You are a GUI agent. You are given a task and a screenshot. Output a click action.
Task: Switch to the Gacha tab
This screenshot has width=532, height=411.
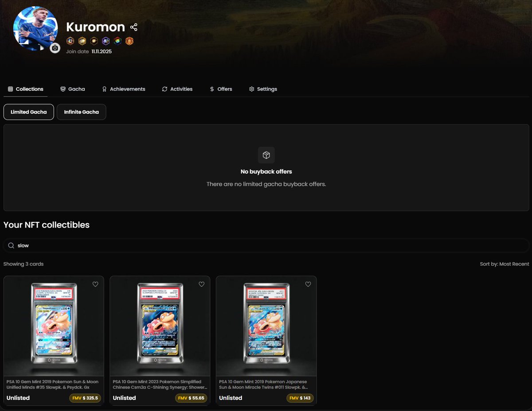click(x=72, y=89)
